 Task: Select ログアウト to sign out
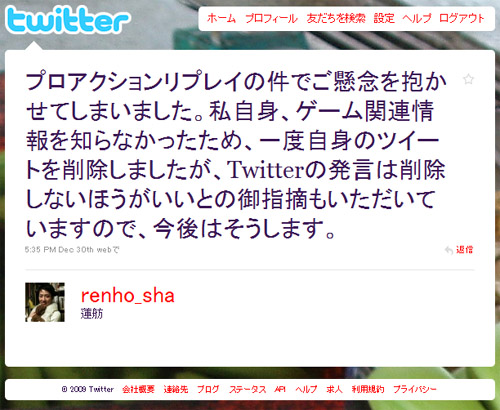(462, 18)
